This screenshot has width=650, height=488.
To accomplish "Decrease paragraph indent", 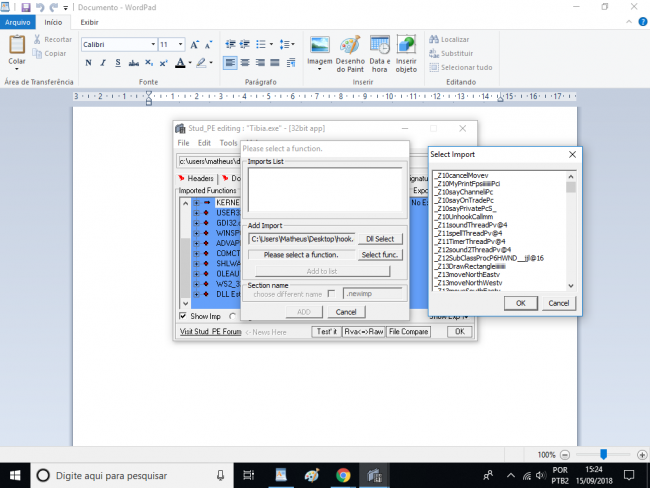I will [230, 44].
